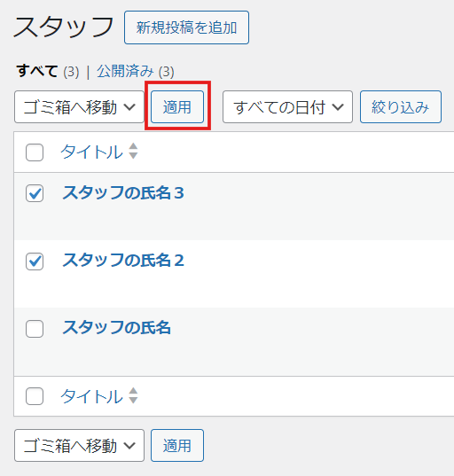This screenshot has height=476, width=454.
Task: Uncheck the スタッフの氏名２ row checkbox
Action: [35, 261]
